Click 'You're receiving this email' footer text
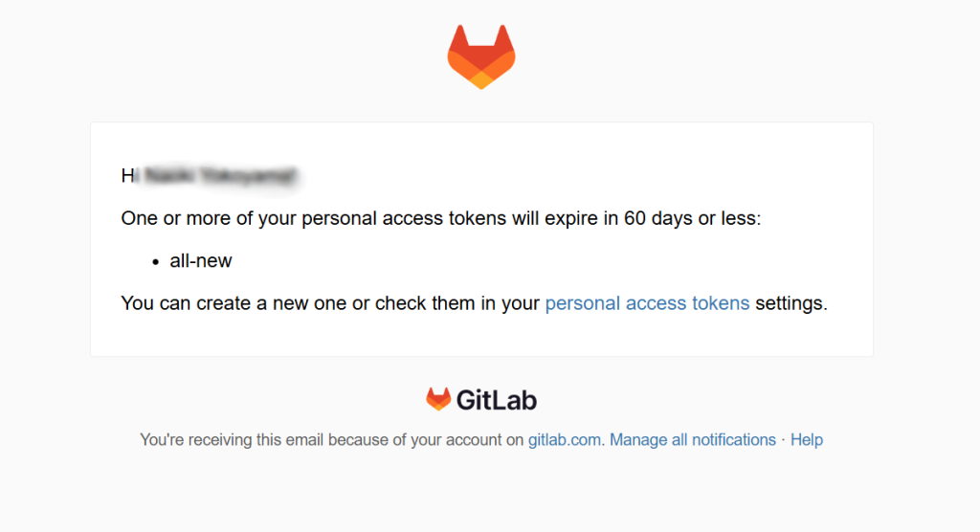Screen dimensions: 980x532 click(x=232, y=439)
